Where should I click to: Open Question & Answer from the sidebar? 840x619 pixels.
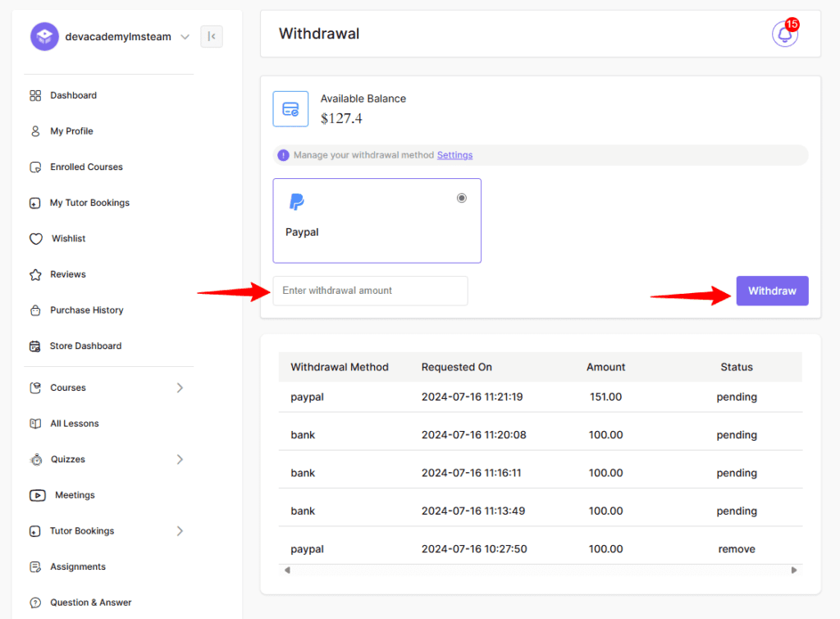tap(36, 602)
